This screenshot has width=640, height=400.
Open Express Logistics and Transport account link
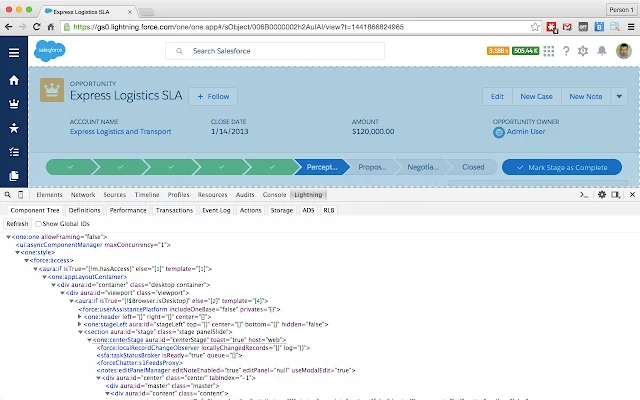[120, 131]
